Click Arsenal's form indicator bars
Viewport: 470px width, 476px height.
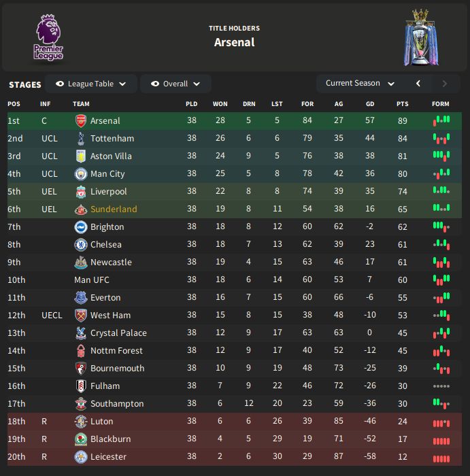point(441,120)
